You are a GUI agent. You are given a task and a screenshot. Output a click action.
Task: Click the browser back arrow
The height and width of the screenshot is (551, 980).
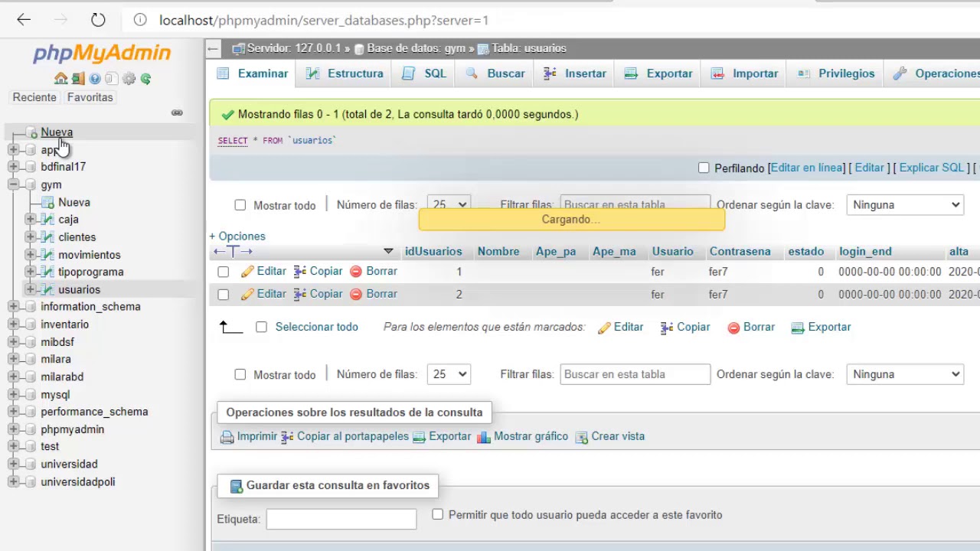[24, 20]
